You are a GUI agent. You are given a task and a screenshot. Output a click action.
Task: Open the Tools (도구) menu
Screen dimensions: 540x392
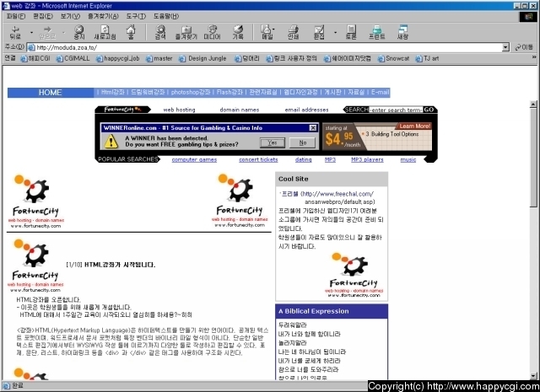click(x=136, y=16)
